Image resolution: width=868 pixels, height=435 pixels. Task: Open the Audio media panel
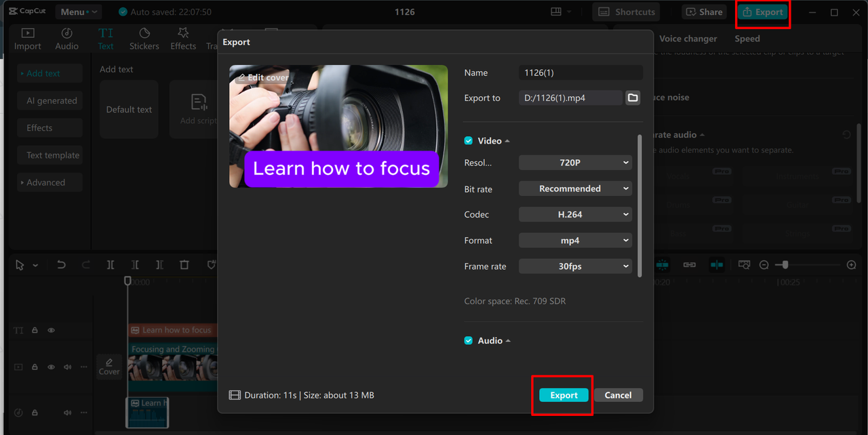(x=66, y=39)
